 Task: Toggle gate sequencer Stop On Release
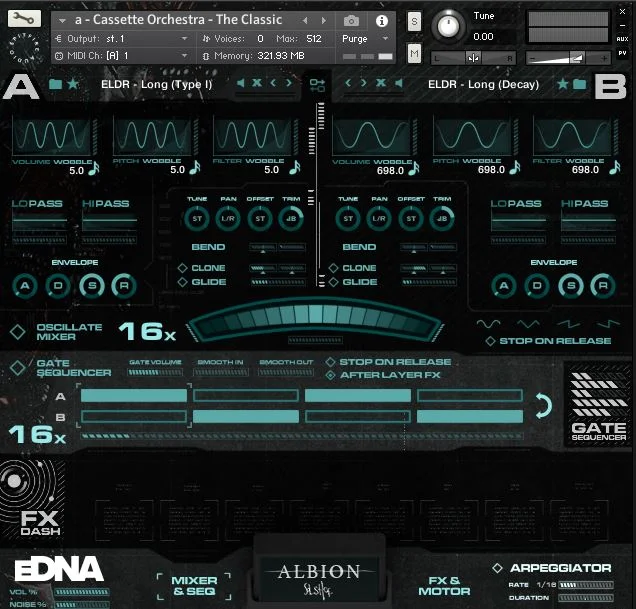331,362
